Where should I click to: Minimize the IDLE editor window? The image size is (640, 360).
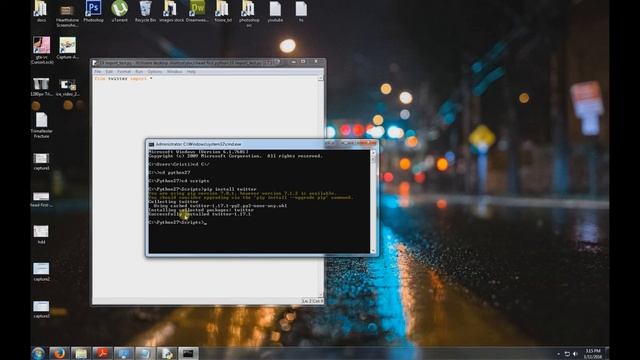pyautogui.click(x=293, y=62)
